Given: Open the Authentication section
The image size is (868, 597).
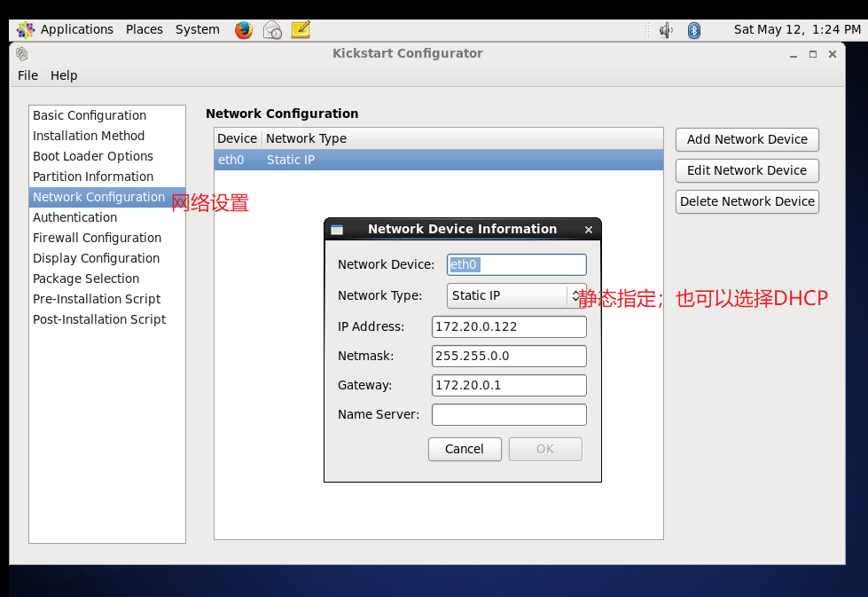Looking at the screenshot, I should (x=107, y=217).
